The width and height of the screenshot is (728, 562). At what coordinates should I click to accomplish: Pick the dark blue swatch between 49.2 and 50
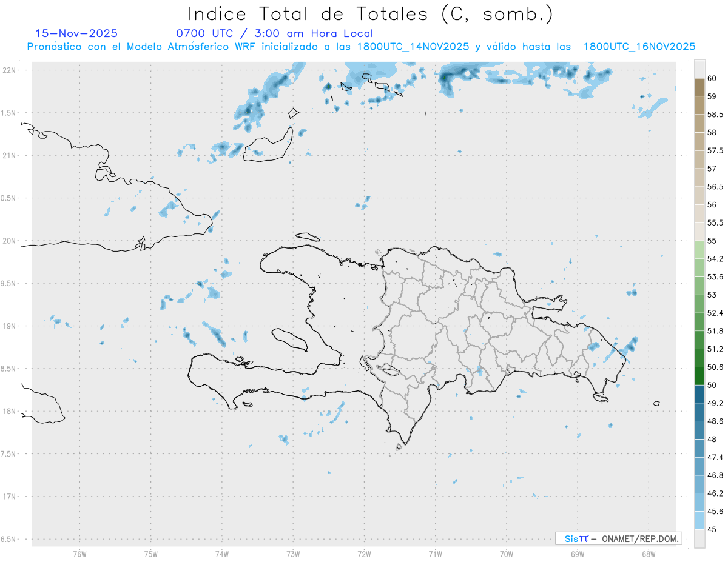pyautogui.click(x=699, y=394)
